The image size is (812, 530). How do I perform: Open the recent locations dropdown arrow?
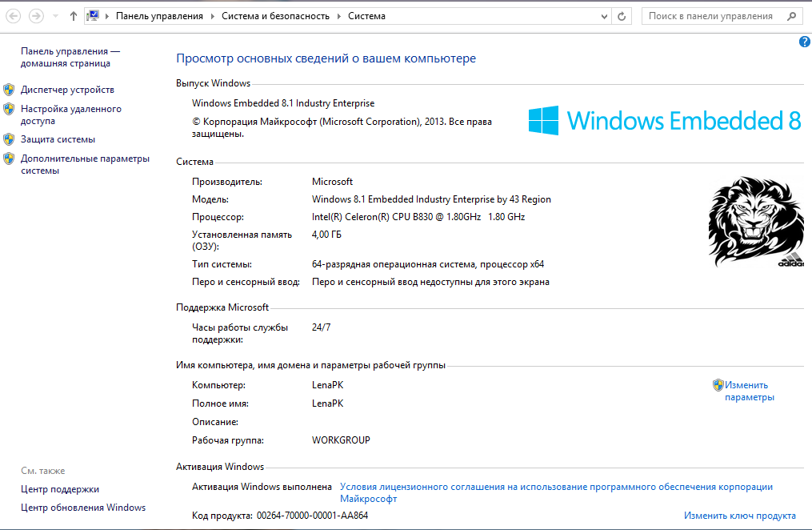coord(55,16)
